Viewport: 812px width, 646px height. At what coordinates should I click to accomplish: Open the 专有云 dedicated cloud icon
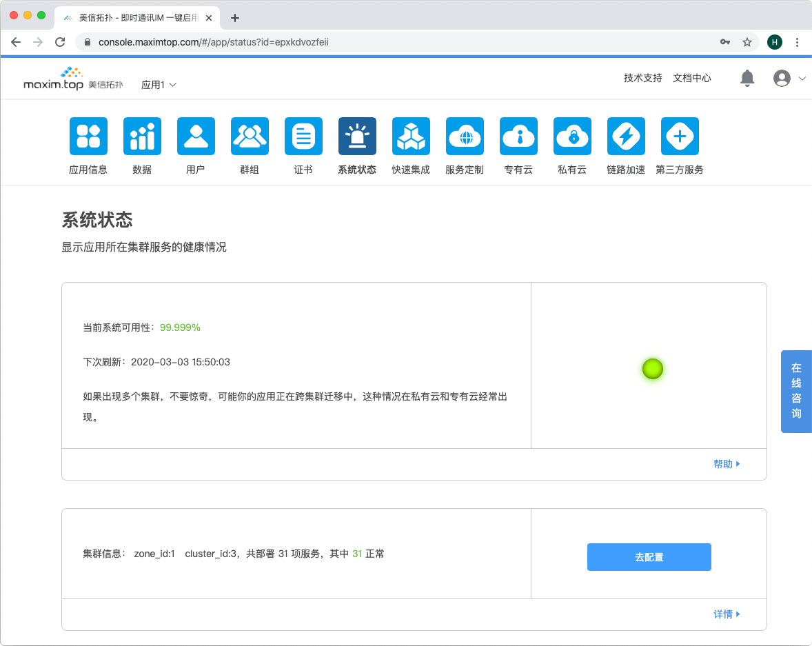518,137
